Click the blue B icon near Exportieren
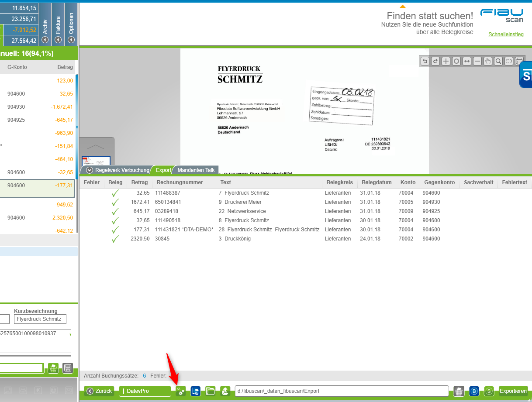The width and height of the screenshot is (532, 402). [x=474, y=391]
